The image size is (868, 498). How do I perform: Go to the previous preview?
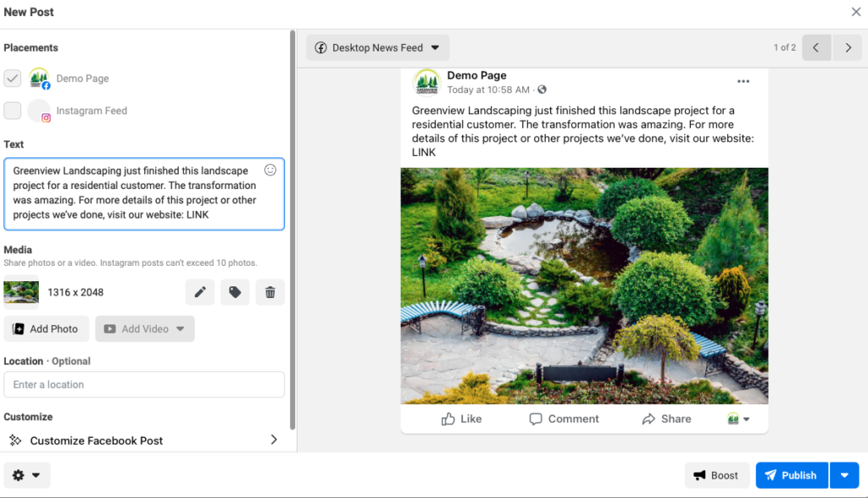[x=816, y=47]
